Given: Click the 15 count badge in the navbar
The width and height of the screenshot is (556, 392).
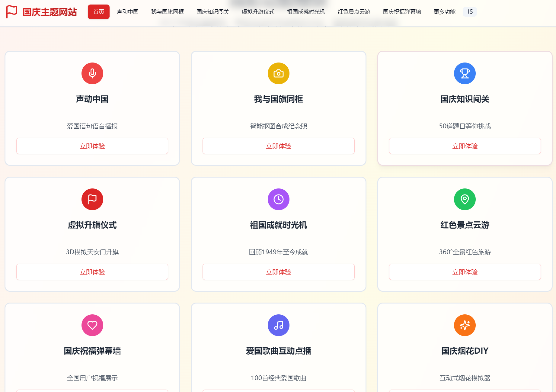Looking at the screenshot, I should tap(470, 12).
